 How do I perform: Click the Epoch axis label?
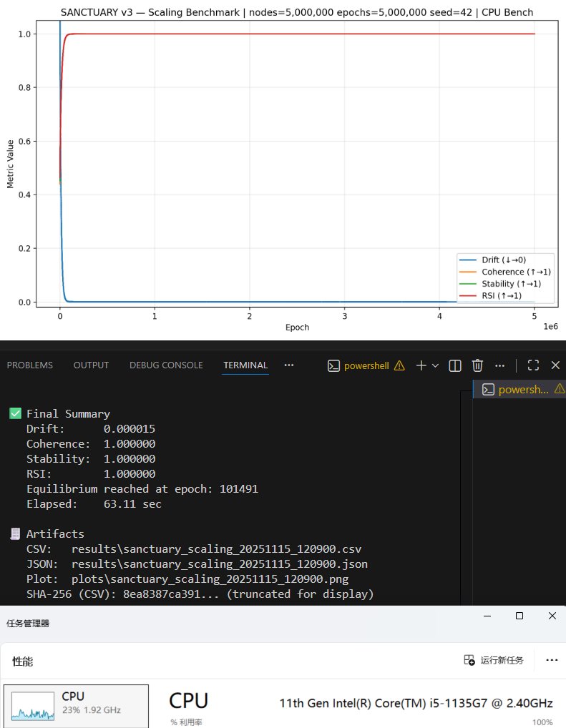tap(298, 328)
